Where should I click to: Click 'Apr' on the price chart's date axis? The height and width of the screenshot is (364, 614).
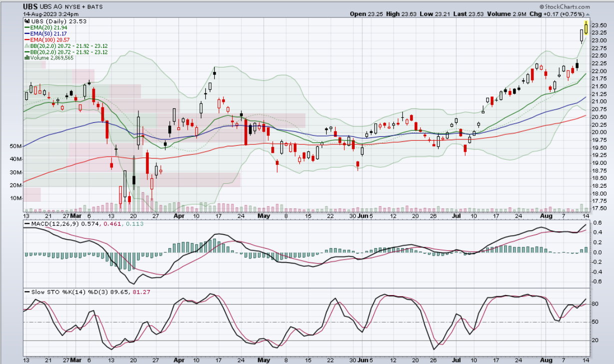pyautogui.click(x=178, y=216)
